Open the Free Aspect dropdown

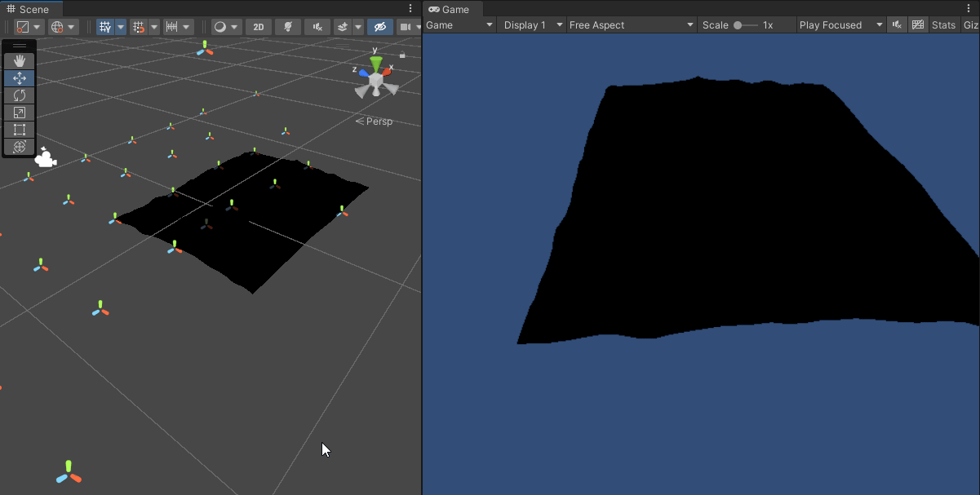pos(631,24)
